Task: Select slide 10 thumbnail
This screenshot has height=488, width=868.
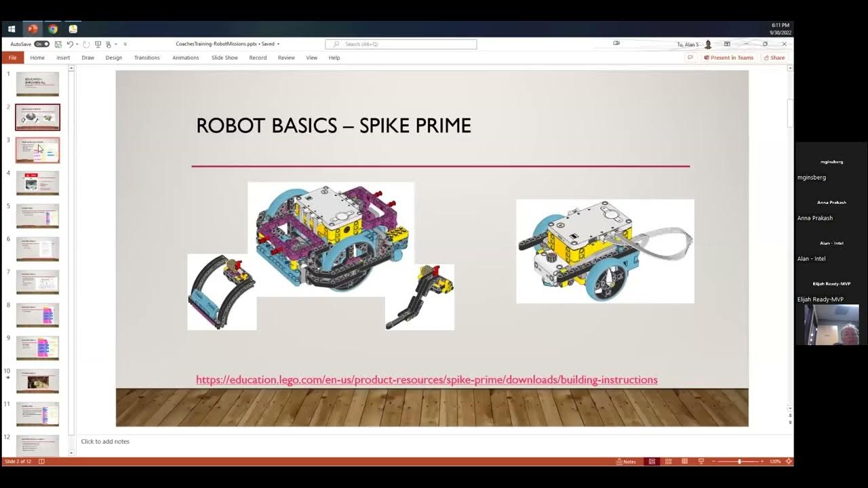Action: click(x=37, y=381)
